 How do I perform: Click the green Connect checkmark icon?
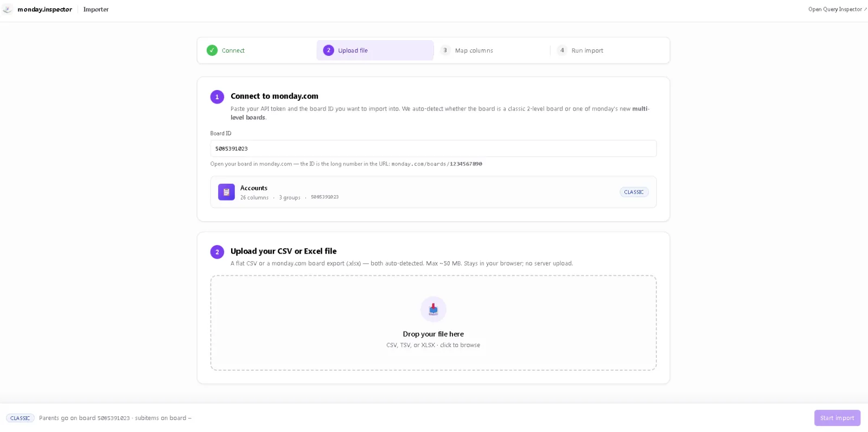tap(212, 50)
